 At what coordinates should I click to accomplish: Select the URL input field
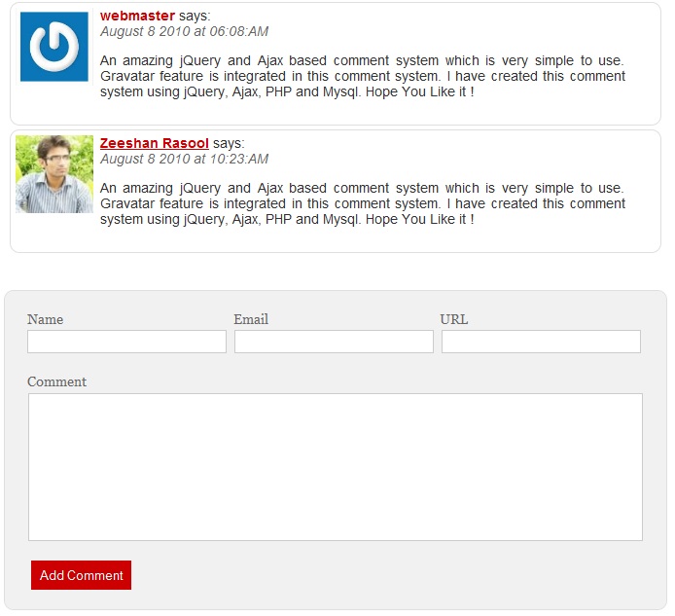pyautogui.click(x=541, y=342)
